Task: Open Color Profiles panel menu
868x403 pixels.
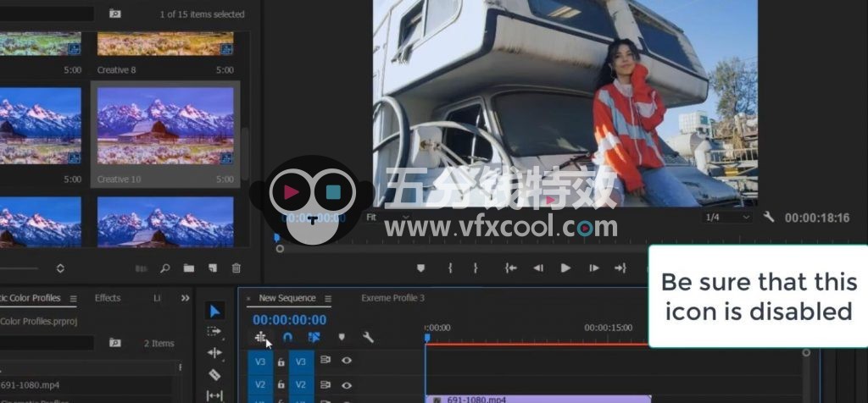Action: 73,299
